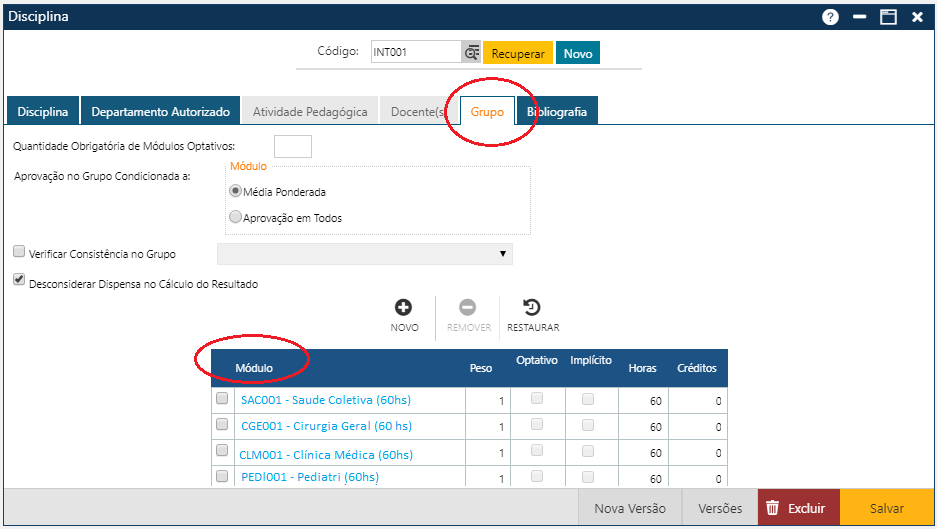Image resolution: width=937 pixels, height=529 pixels.
Task: Click the RESTAURAR history icon
Action: click(532, 308)
